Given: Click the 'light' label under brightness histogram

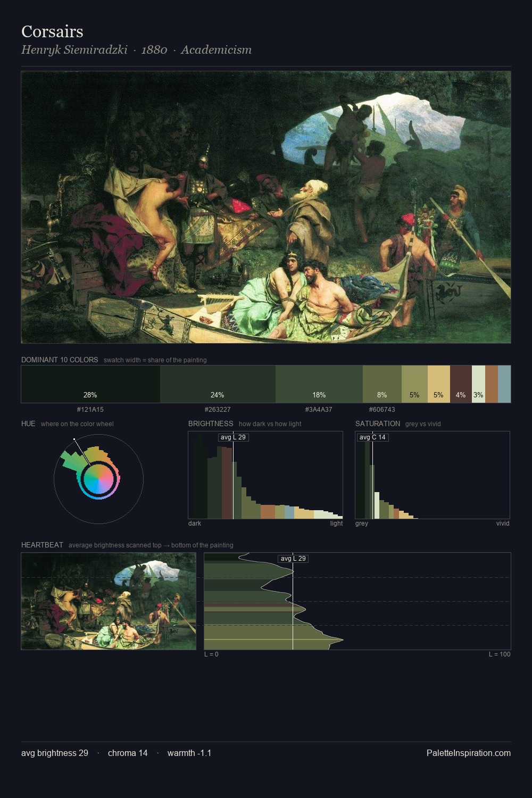Looking at the screenshot, I should [x=336, y=523].
